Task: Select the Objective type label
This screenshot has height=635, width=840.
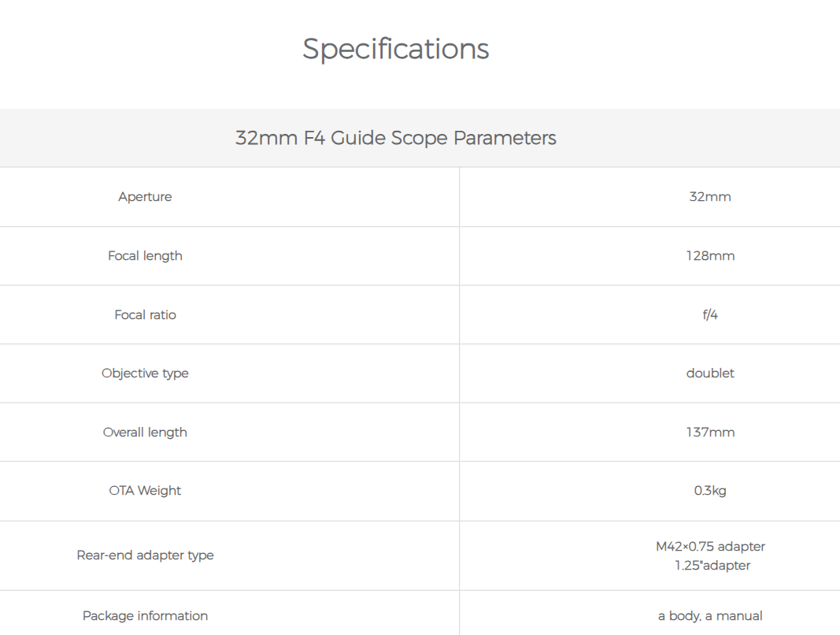Action: 145,373
